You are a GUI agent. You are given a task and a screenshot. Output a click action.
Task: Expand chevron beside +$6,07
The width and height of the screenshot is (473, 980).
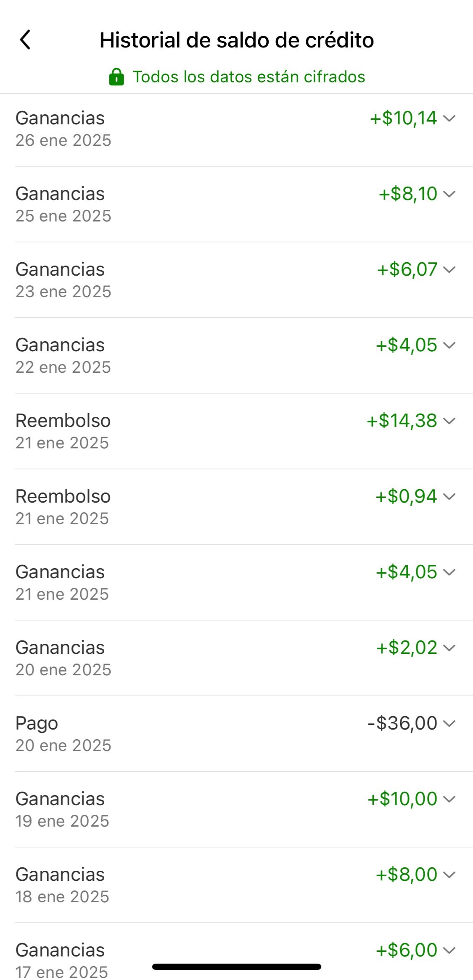449,270
